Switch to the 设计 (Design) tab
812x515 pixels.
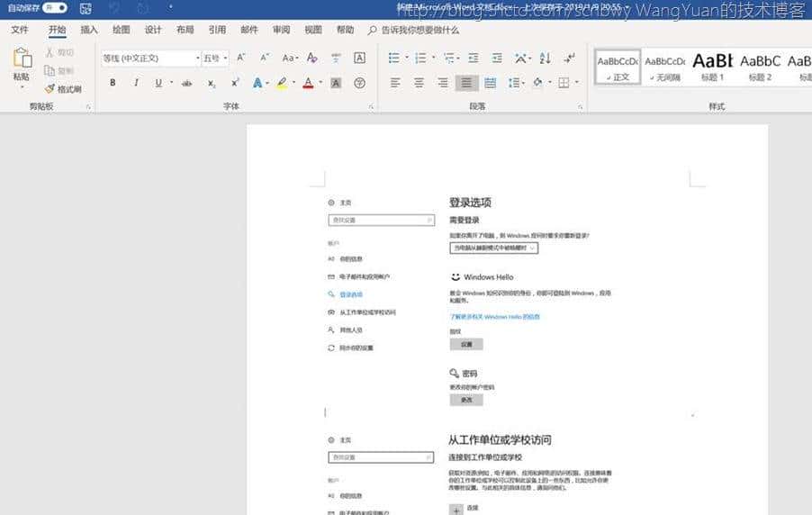pyautogui.click(x=153, y=30)
